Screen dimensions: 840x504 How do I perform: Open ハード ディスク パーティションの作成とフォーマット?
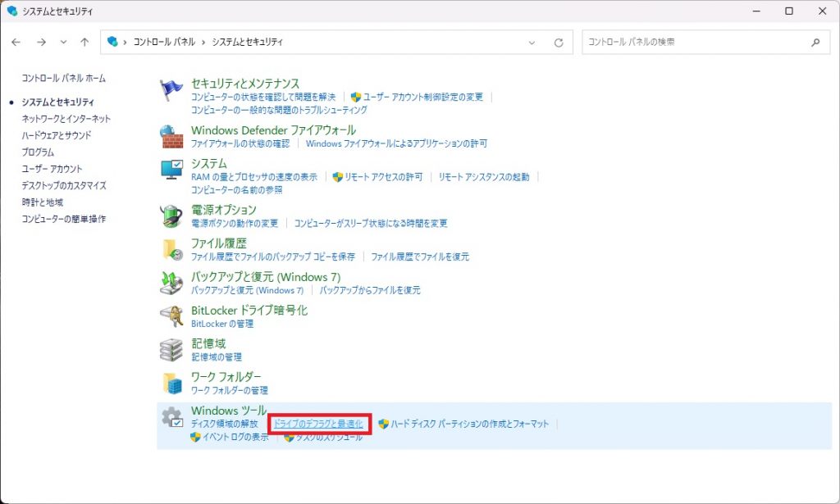470,424
